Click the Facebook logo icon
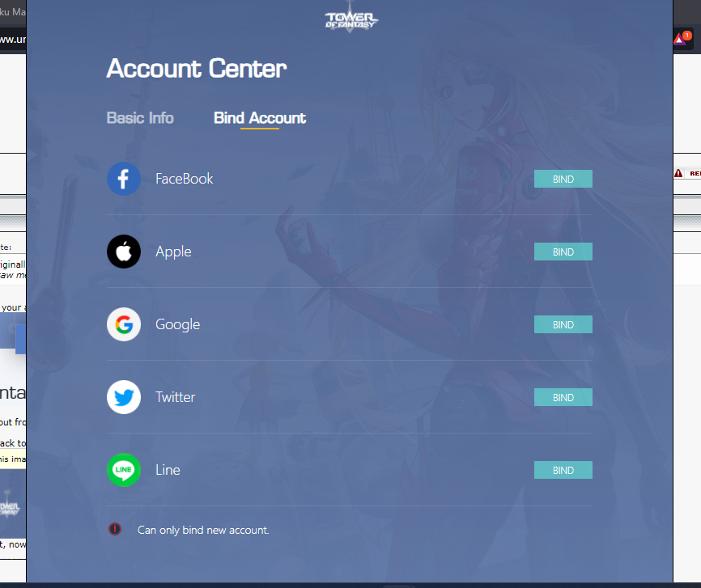This screenshot has height=588, width=701. (x=124, y=179)
